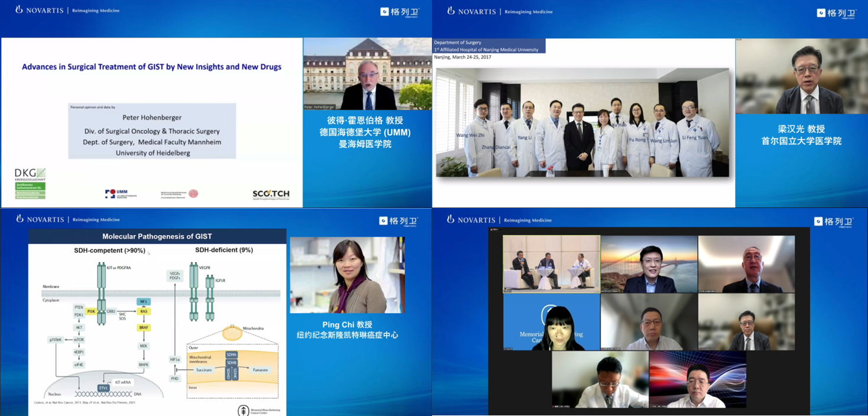Click the caption '德国海德堡大学 (UMM)'
The width and height of the screenshot is (868, 416).
tap(365, 132)
